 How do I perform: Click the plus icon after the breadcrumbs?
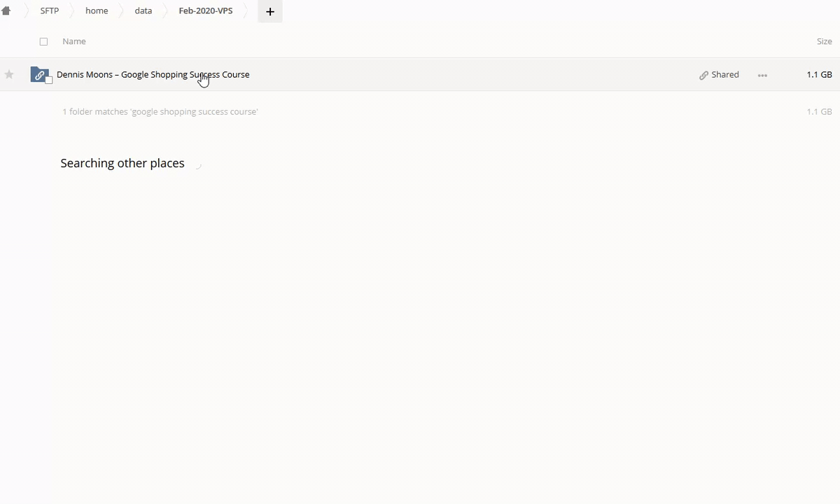click(269, 11)
